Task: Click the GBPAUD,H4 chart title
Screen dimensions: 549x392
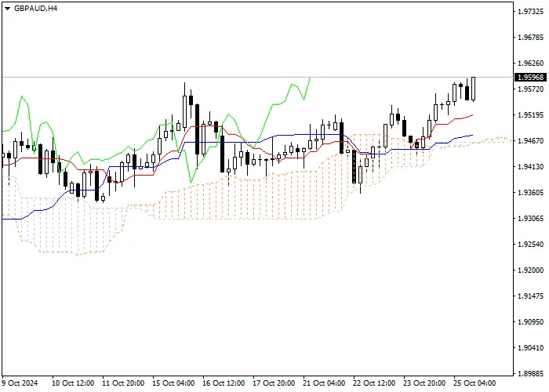Action: click(36, 9)
